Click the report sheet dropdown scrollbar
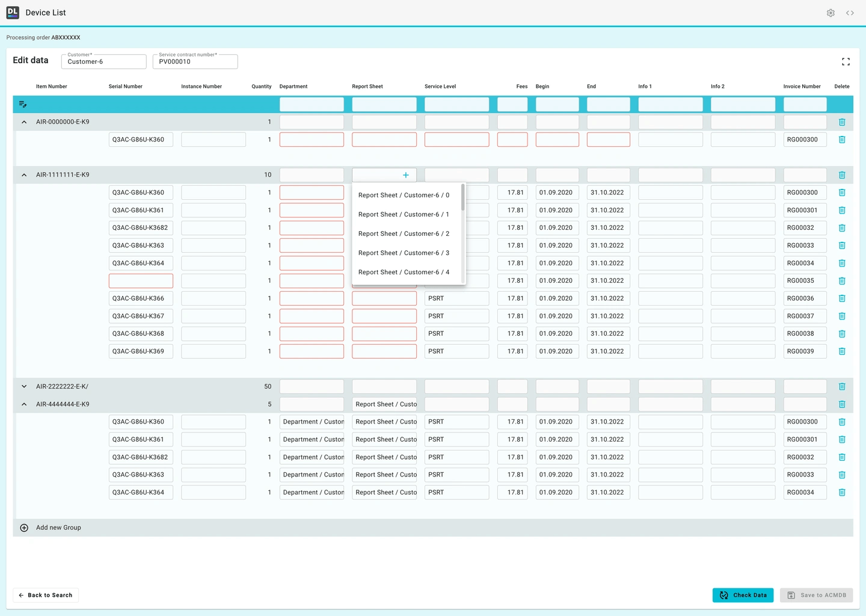 pyautogui.click(x=462, y=199)
